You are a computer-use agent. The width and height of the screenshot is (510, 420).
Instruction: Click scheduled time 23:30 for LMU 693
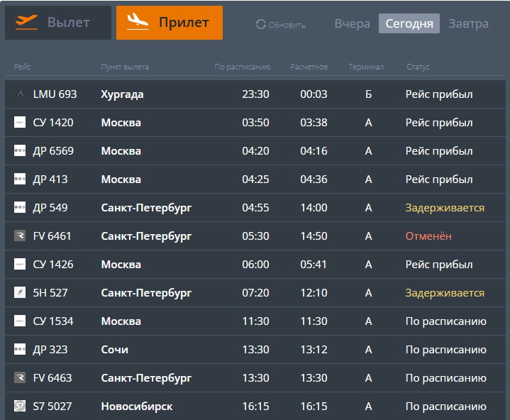point(255,94)
